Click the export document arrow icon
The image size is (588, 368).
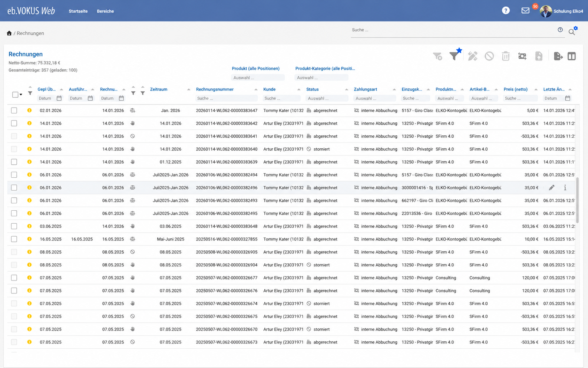click(558, 56)
